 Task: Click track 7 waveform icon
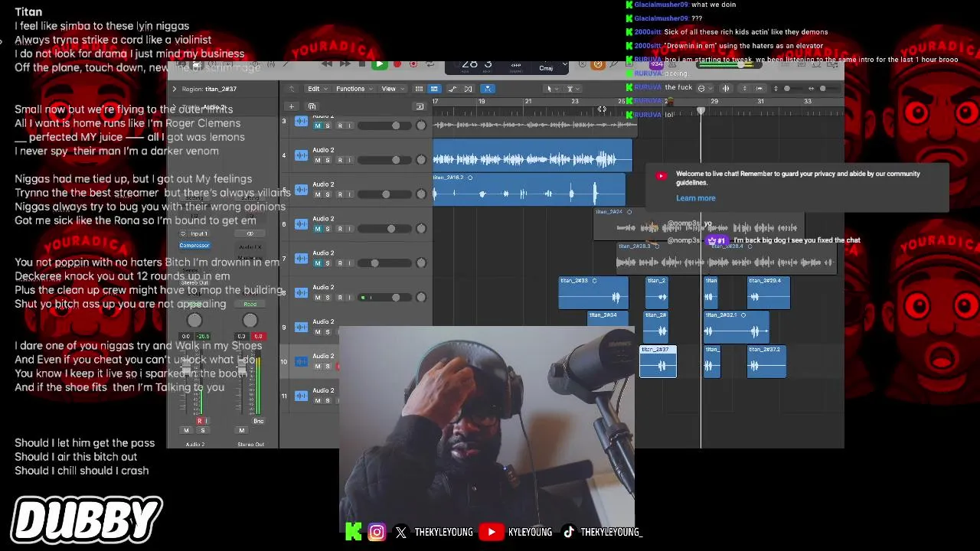click(302, 259)
